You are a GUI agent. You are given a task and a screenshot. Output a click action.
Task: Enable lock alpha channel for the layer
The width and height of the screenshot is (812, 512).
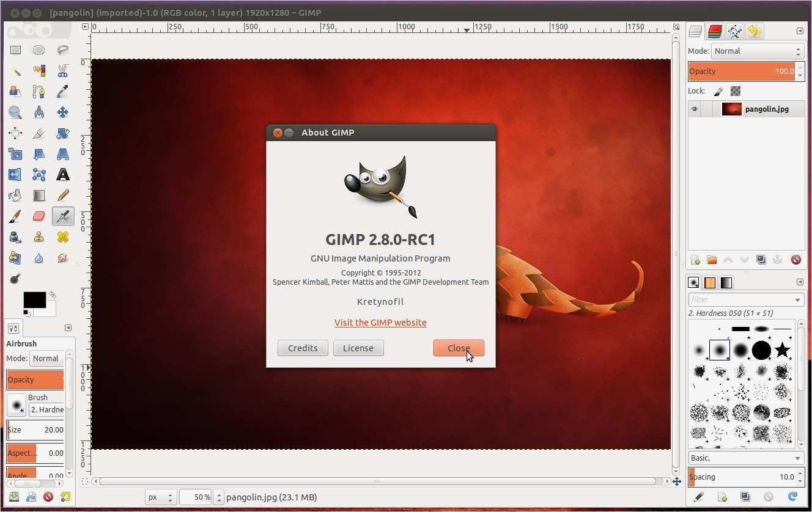[735, 90]
